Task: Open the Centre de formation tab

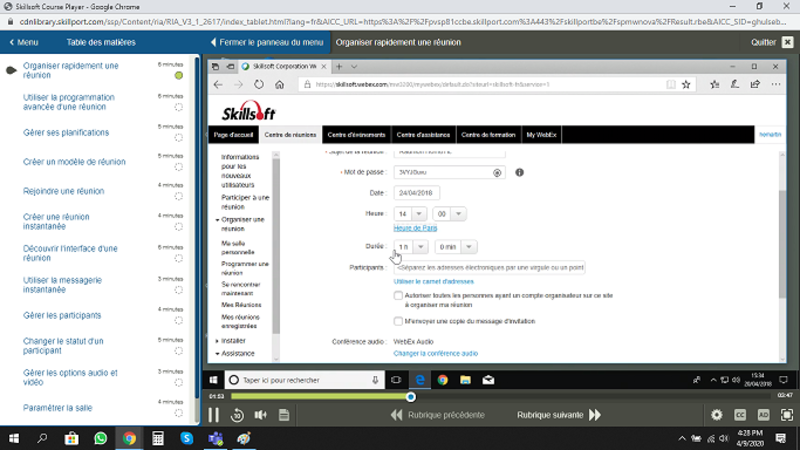Action: [x=488, y=135]
